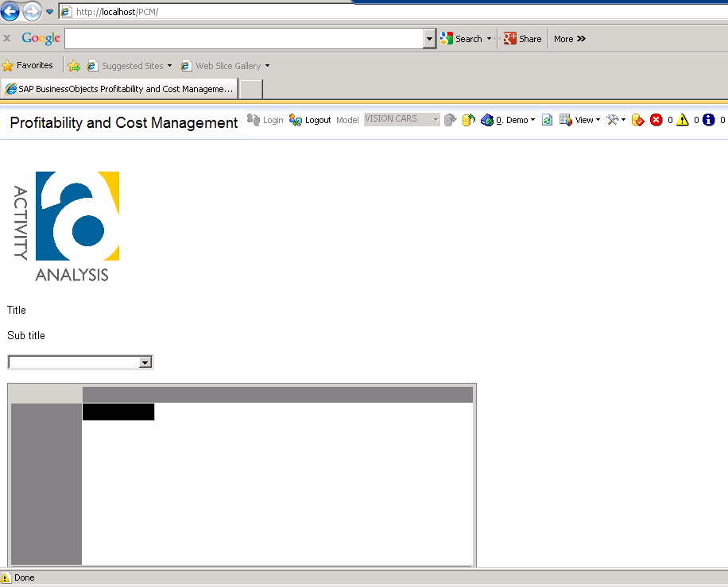Click the Model label text
This screenshot has height=587, width=728.
coord(347,120)
